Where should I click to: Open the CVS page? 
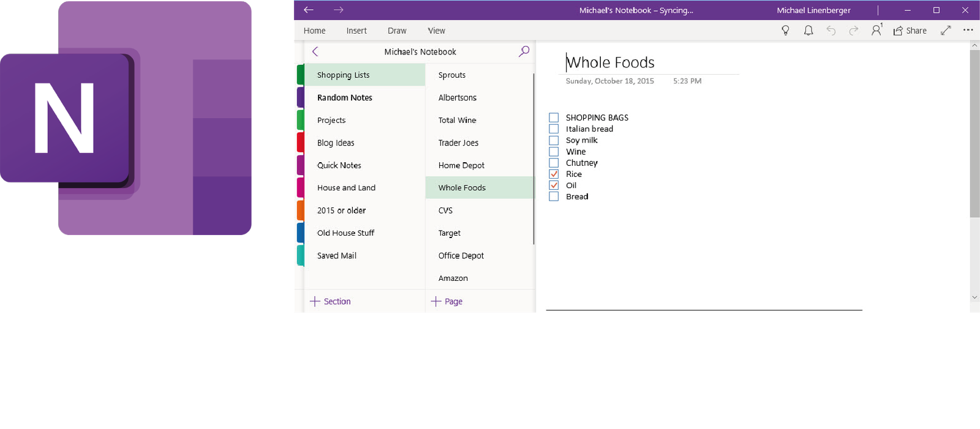click(x=479, y=211)
